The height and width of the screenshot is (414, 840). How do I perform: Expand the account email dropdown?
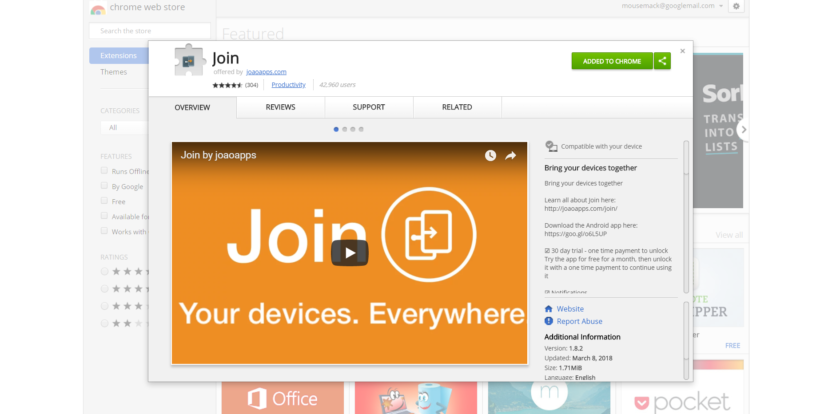click(721, 6)
